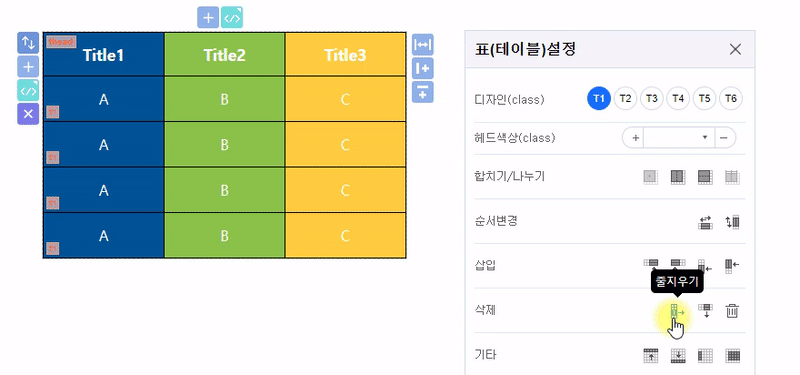Click the trash icon in the 삭제 row
The height and width of the screenshot is (375, 800).
pyautogui.click(x=732, y=311)
